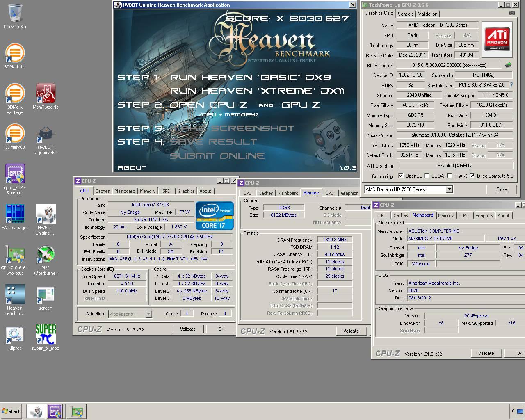The width and height of the screenshot is (525, 420).
Task: Click Run Heaven Basic DX9 step
Action: click(x=250, y=78)
